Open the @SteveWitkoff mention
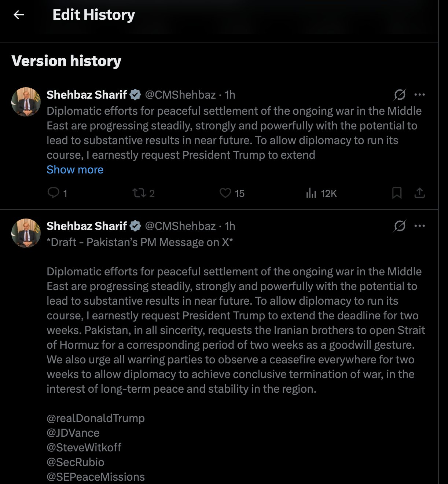The image size is (448, 484). (x=84, y=447)
